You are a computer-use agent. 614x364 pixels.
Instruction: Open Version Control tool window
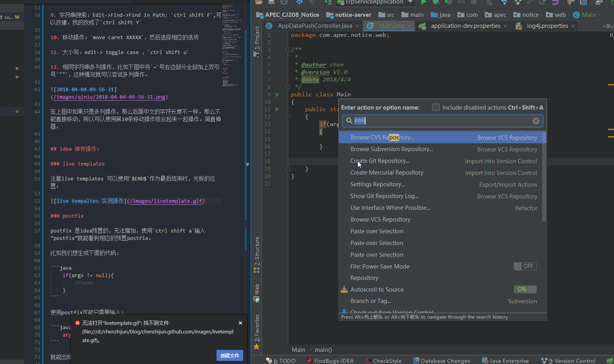tap(568, 360)
